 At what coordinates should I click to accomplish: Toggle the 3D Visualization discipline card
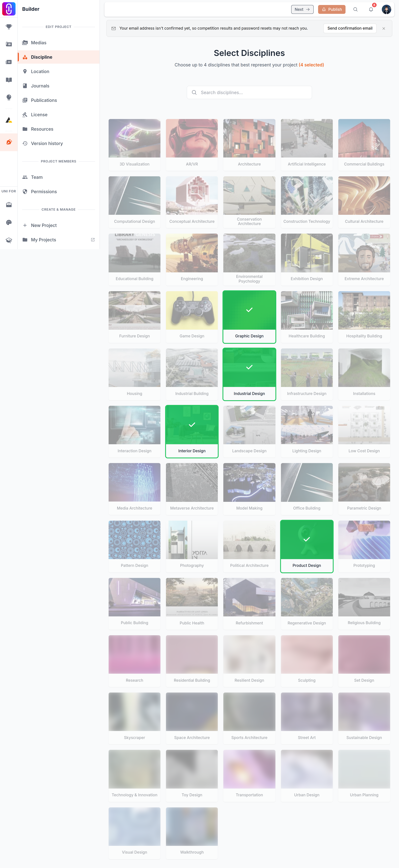tap(135, 145)
